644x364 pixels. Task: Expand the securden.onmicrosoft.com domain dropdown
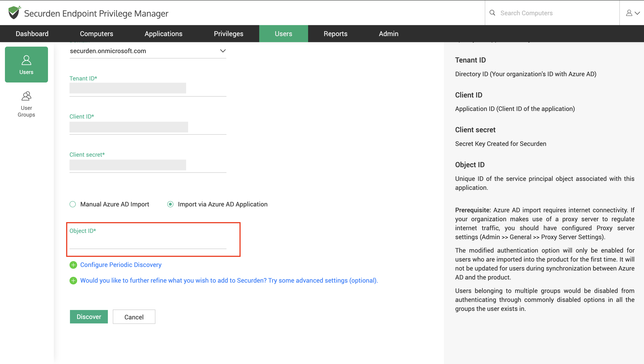223,51
